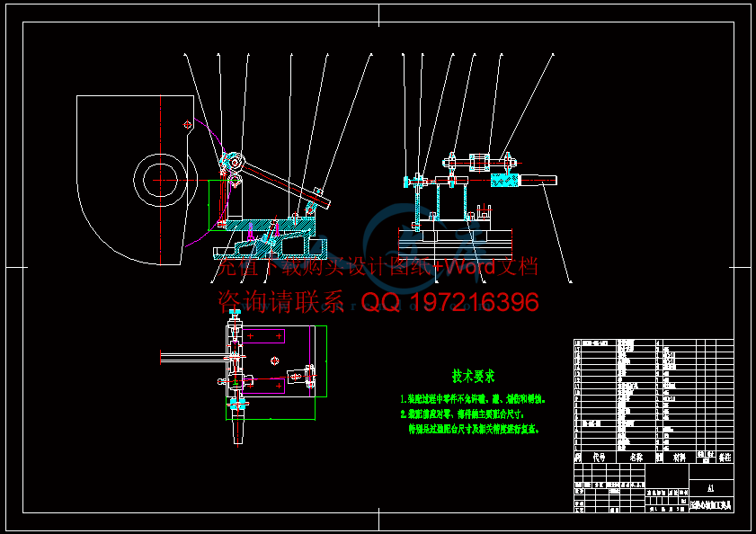
Task: Click the 名称 column header
Action: (636, 457)
